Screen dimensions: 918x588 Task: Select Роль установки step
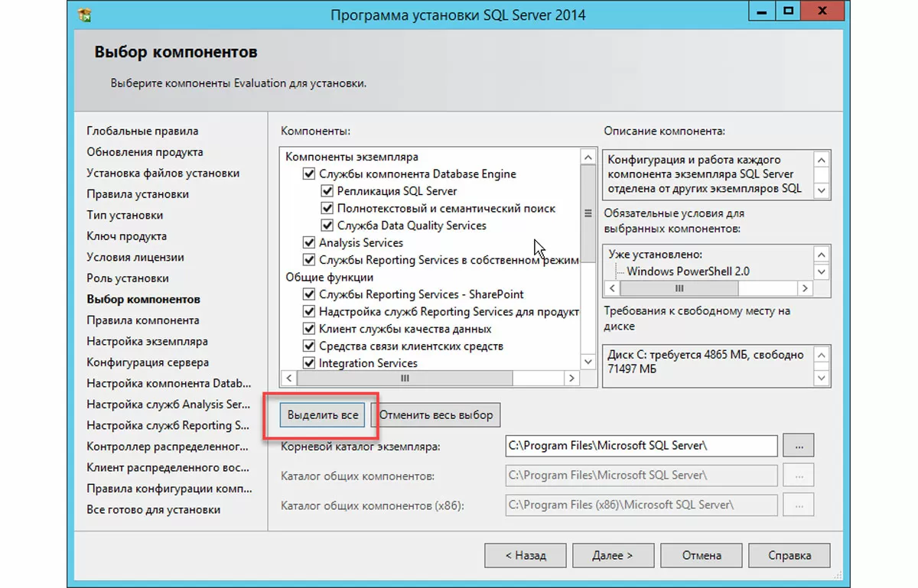(x=128, y=278)
